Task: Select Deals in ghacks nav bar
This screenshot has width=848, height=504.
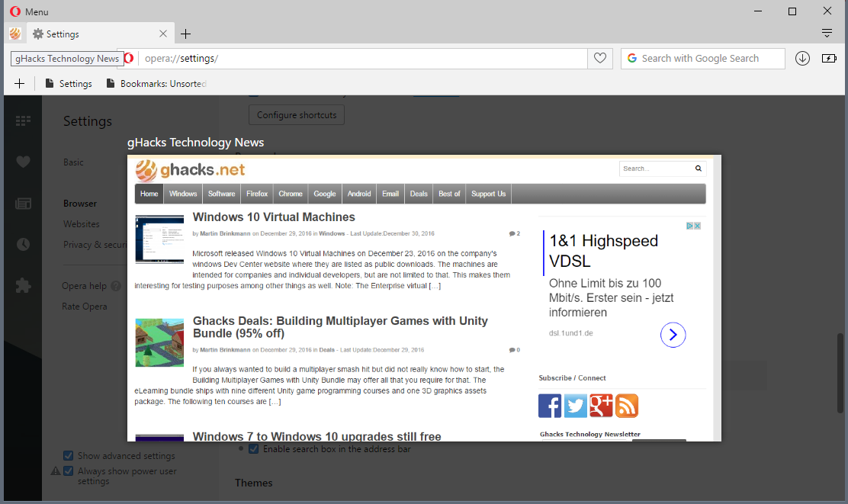Action: coord(419,194)
